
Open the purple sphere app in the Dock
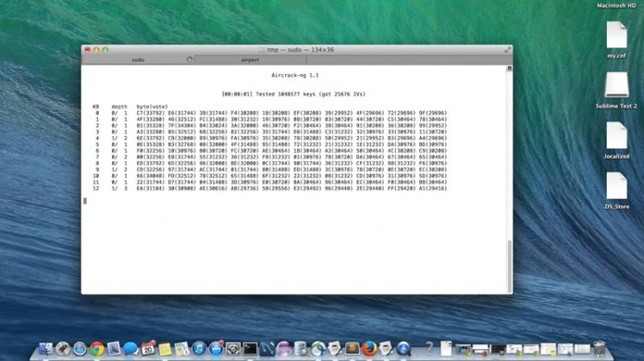pos(284,349)
